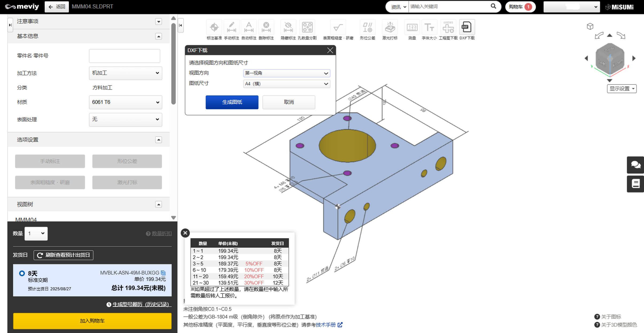Click the left panel vertical scrollbar

pyautogui.click(x=173, y=64)
